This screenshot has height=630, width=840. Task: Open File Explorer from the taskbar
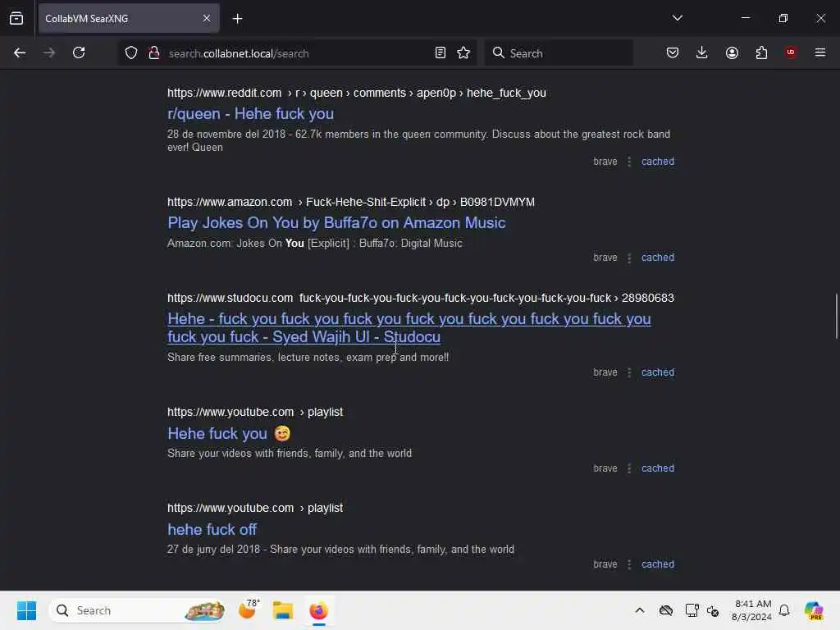click(x=282, y=610)
